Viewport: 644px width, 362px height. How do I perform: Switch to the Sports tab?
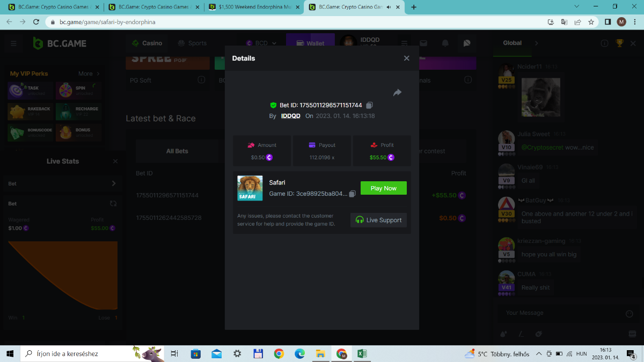pyautogui.click(x=192, y=43)
